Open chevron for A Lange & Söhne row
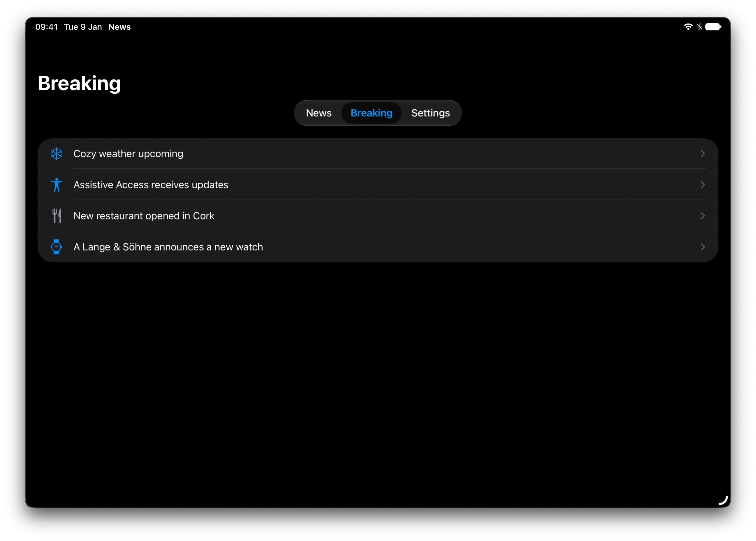The height and width of the screenshot is (541, 756). 702,247
